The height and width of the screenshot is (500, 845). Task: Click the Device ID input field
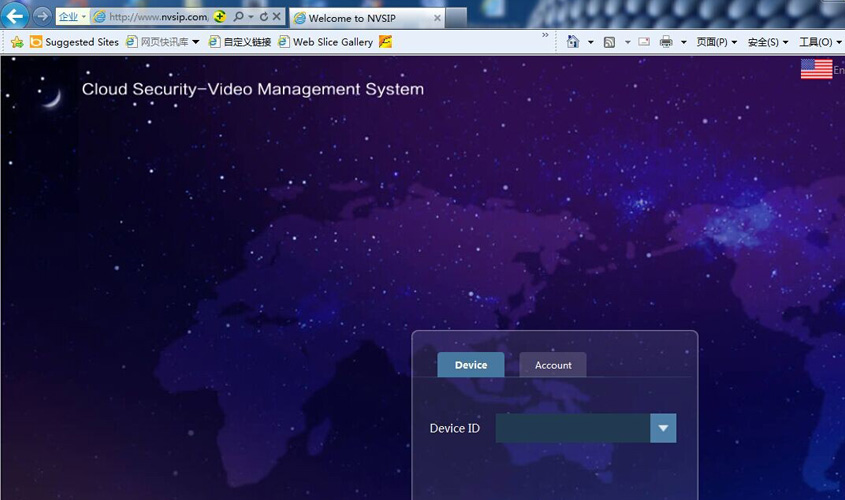tap(572, 428)
